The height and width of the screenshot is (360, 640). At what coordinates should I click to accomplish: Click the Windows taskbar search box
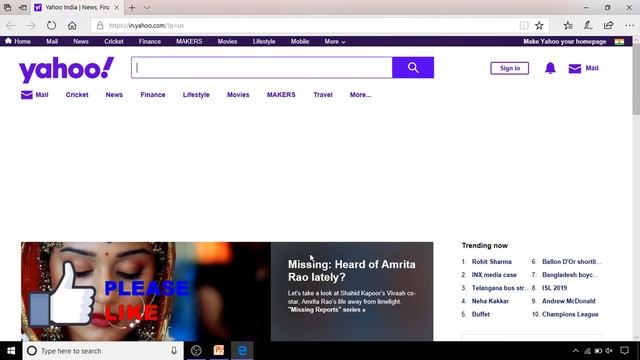[x=103, y=351]
